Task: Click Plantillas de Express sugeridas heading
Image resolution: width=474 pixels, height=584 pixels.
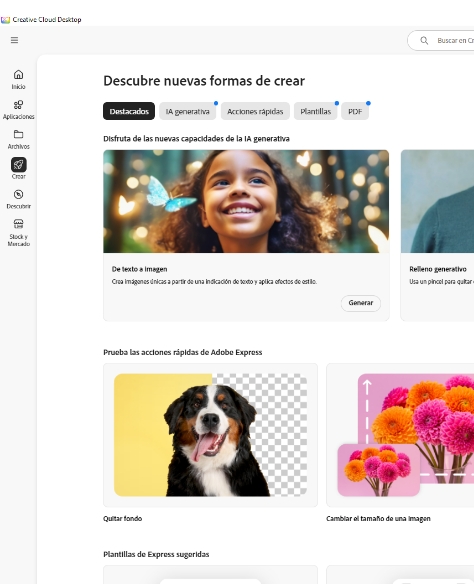Action: [156, 554]
